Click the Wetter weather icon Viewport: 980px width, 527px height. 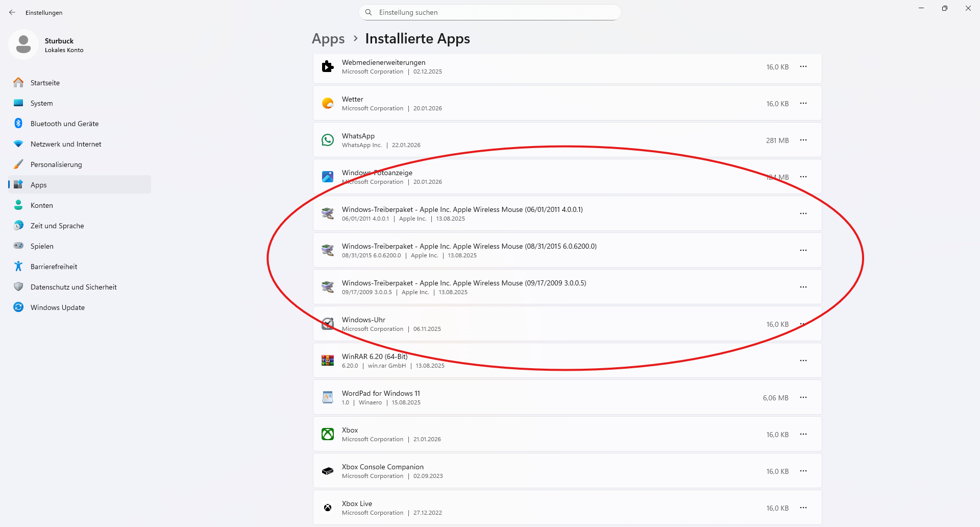328,103
